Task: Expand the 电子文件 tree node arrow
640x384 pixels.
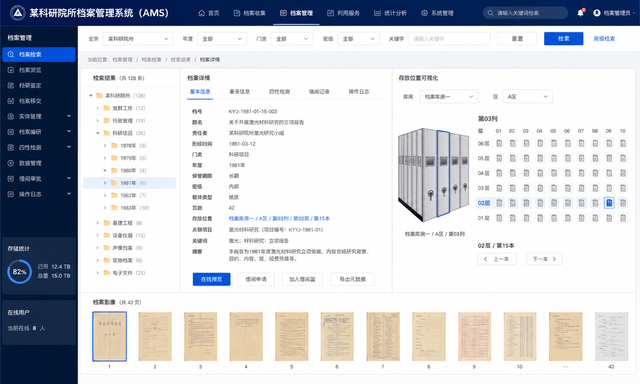Action: pyautogui.click(x=98, y=273)
